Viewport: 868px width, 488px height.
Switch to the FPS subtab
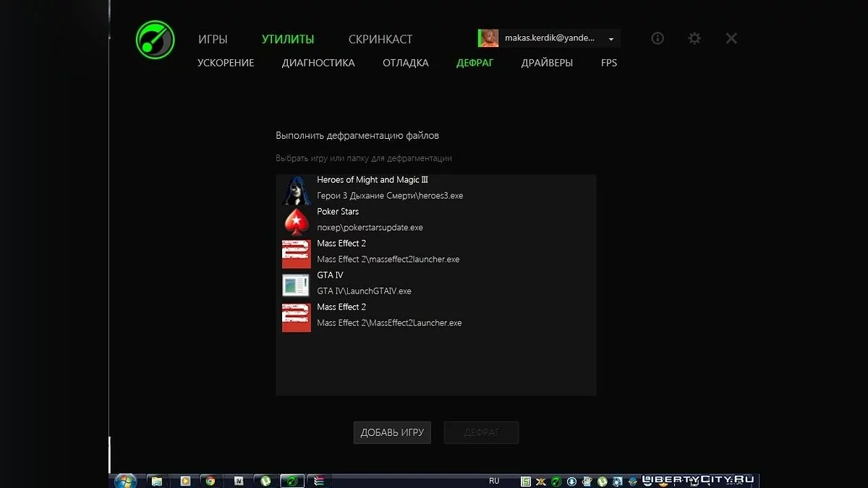coord(608,63)
